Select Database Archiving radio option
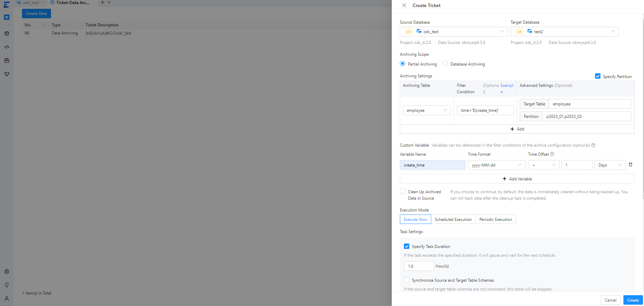 pyautogui.click(x=445, y=64)
